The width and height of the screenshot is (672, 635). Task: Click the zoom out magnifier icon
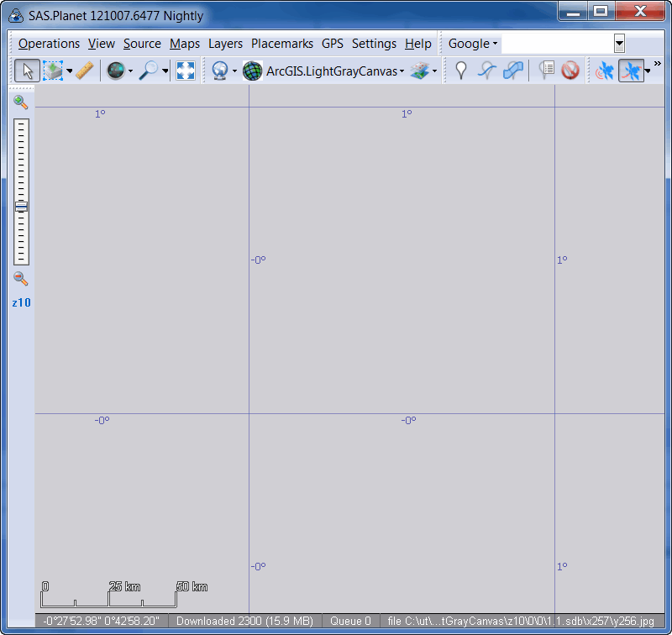pyautogui.click(x=21, y=279)
